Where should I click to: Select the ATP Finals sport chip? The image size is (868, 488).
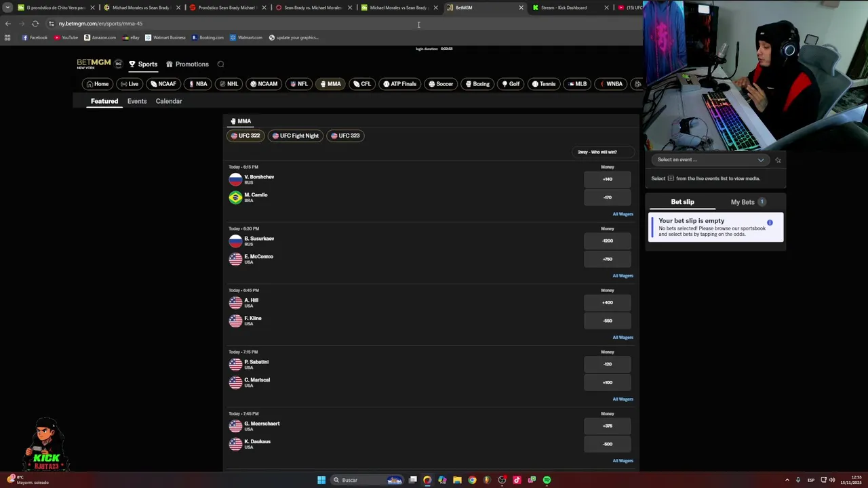[x=399, y=84]
